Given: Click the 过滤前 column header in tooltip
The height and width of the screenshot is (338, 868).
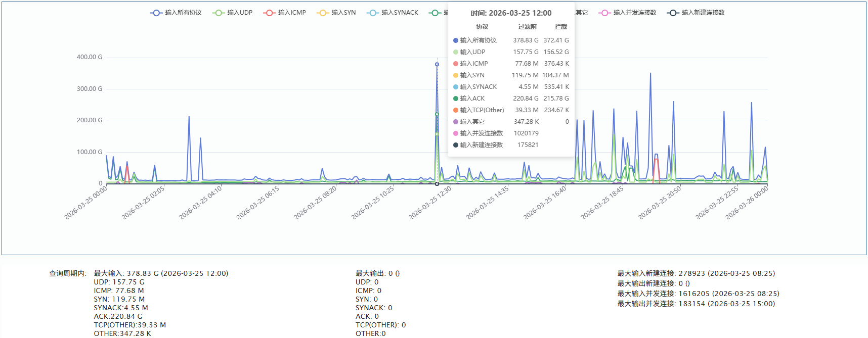Looking at the screenshot, I should (527, 27).
